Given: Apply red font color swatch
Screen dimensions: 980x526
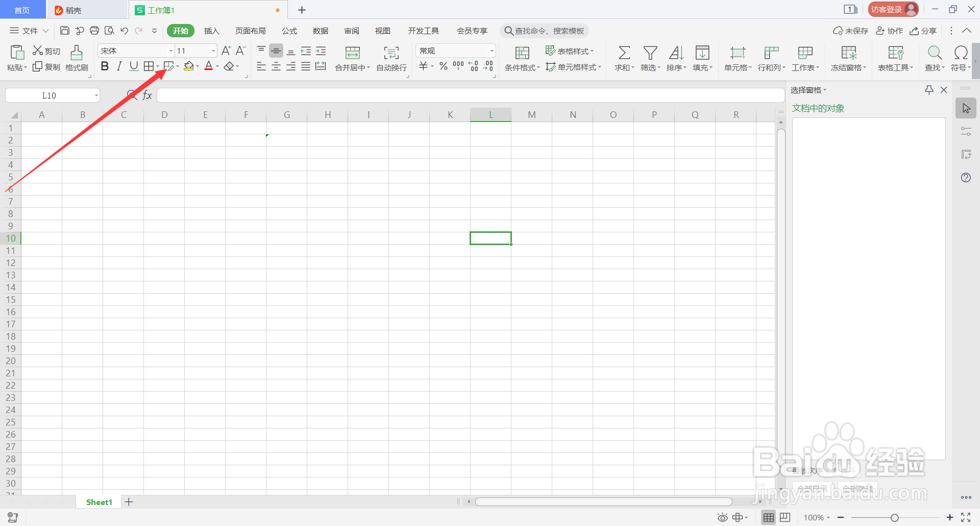Looking at the screenshot, I should tap(208, 66).
